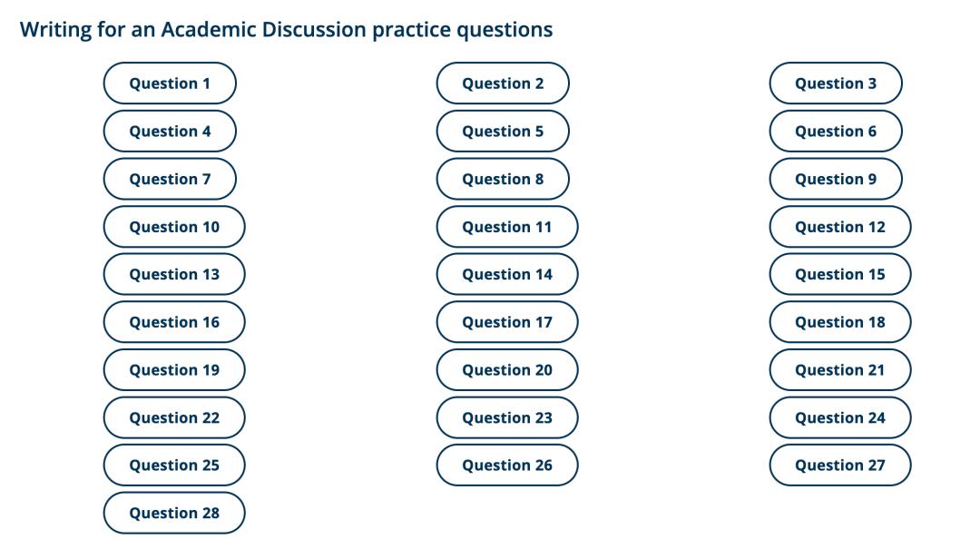The width and height of the screenshot is (980, 549).
Task: Launch Question 11
Action: 507,227
